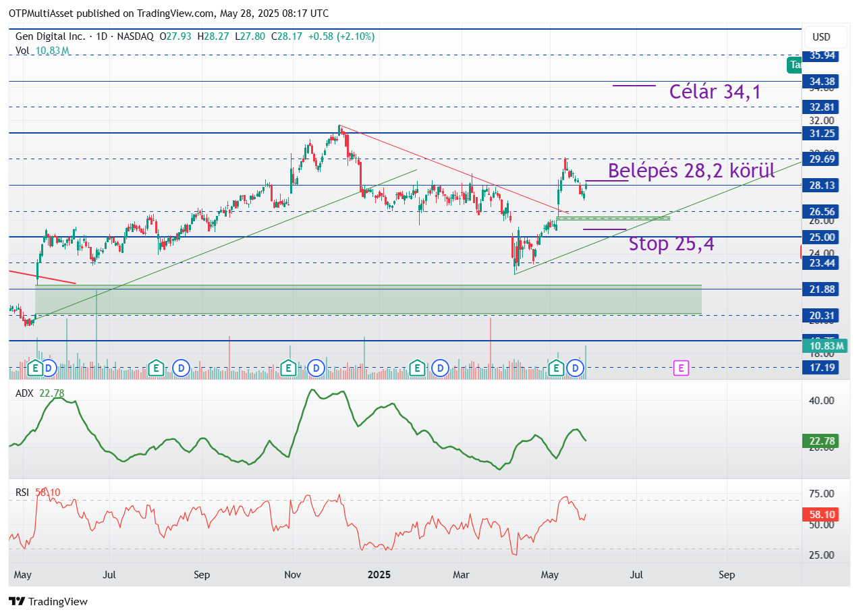Click the August 2024 earnings E marker
The width and height of the screenshot is (859, 616).
156,368
